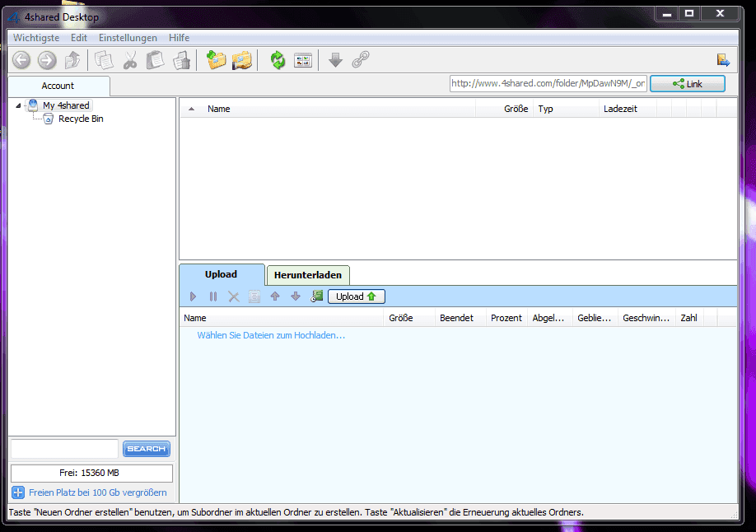Sort file list by Größe column
Screen dimensions: 756x532
click(x=504, y=109)
